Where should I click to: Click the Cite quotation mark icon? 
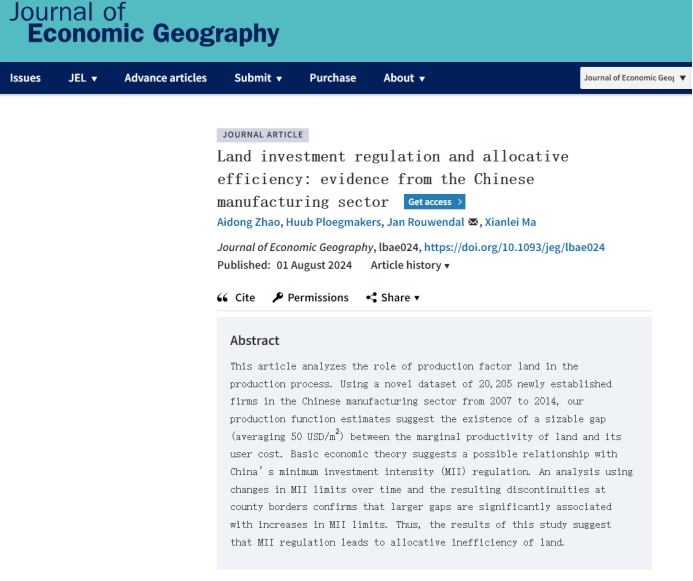click(223, 298)
